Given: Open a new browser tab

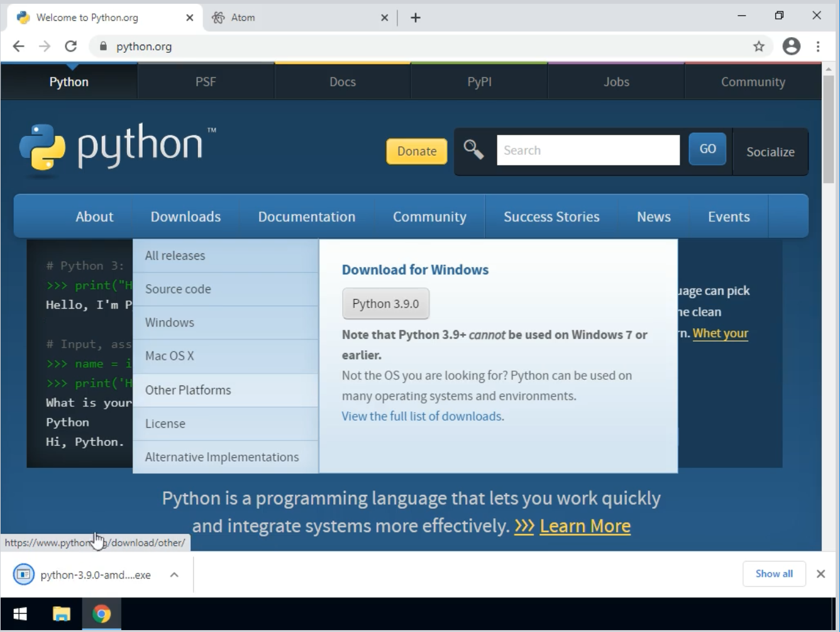Looking at the screenshot, I should 416,18.
